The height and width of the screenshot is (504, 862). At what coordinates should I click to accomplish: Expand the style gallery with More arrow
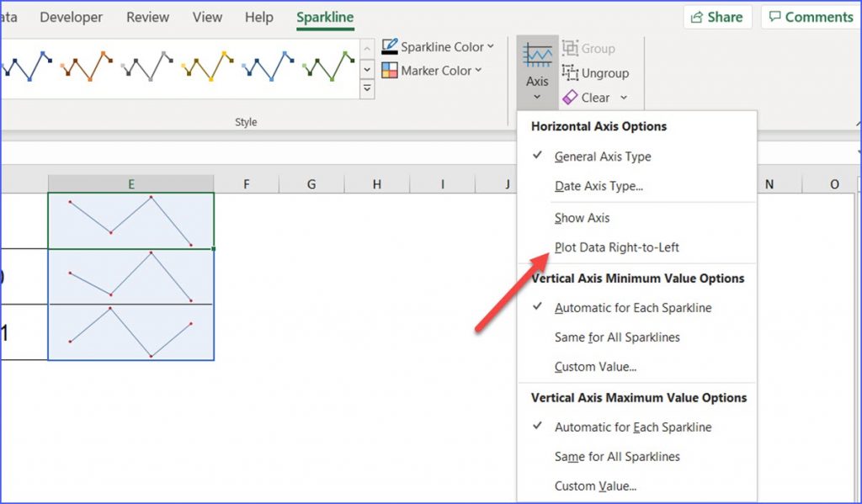click(366, 87)
